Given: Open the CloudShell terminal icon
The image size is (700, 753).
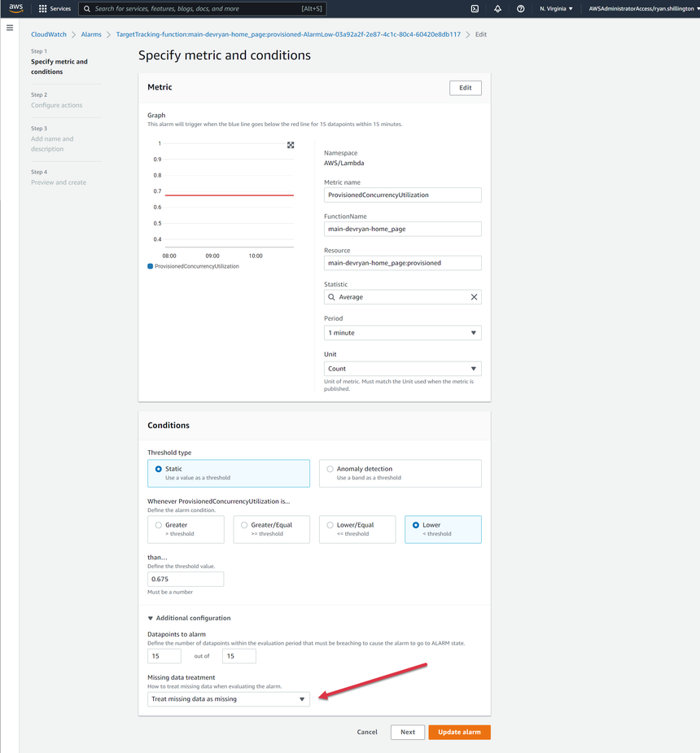Looking at the screenshot, I should pos(475,9).
